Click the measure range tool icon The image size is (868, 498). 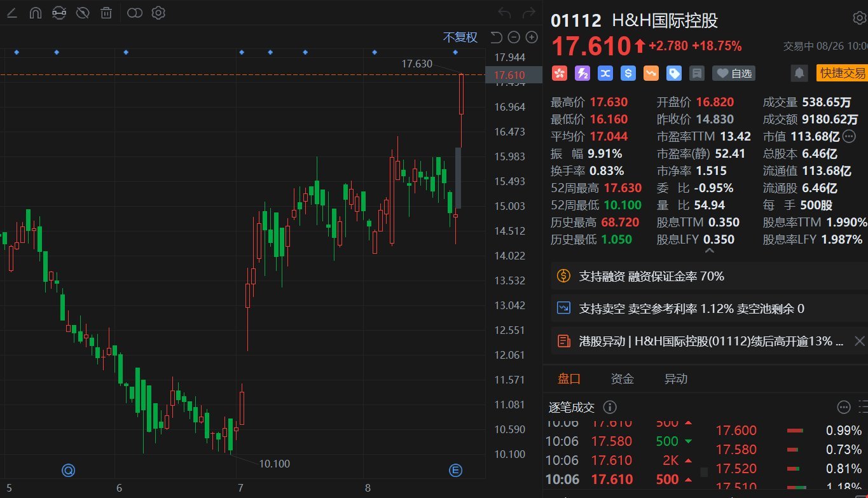[x=59, y=13]
